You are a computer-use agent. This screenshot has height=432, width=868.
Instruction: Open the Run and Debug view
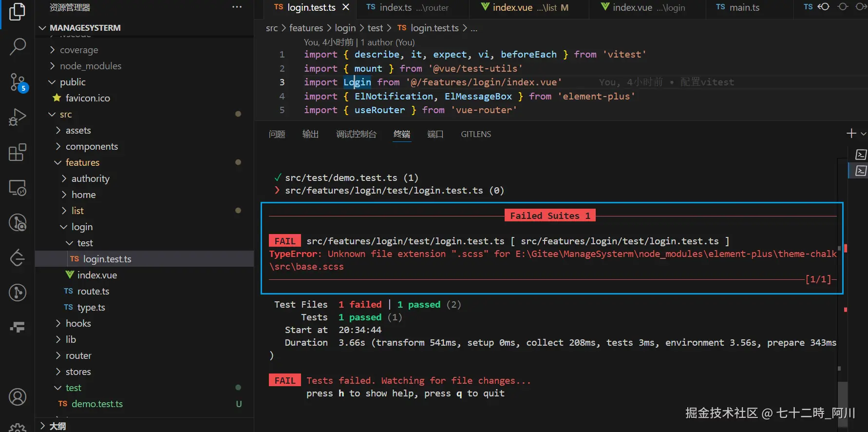pyautogui.click(x=18, y=118)
